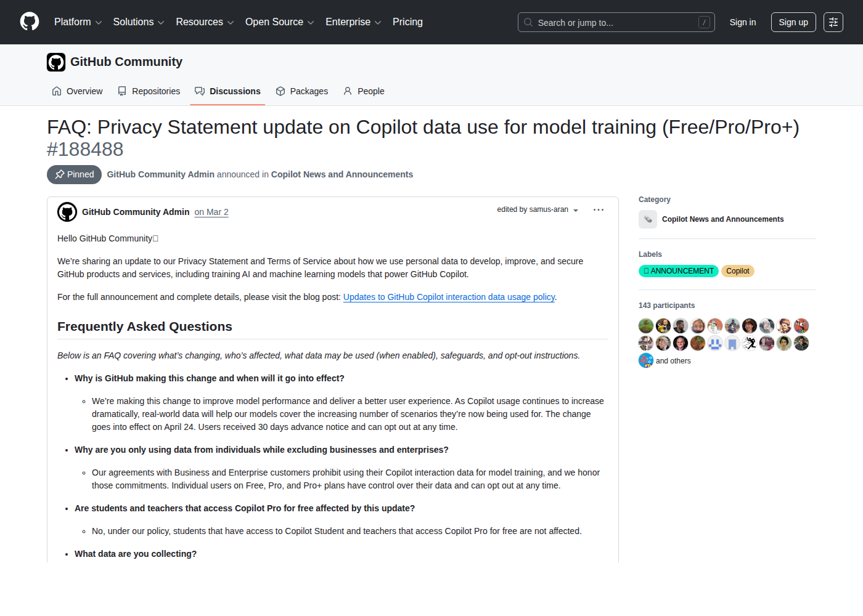
Task: Open the command palette icon beside Sign up
Action: pyautogui.click(x=833, y=22)
